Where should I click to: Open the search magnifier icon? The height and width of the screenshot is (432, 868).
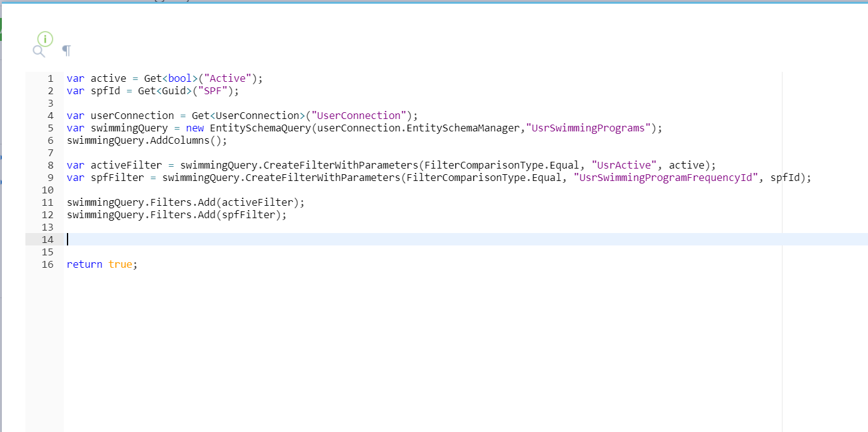[x=38, y=51]
